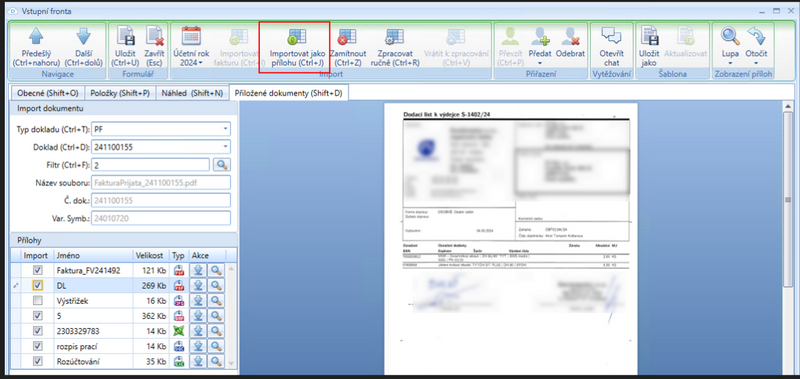
Task: Go to next document with Další arrow
Action: (x=83, y=46)
